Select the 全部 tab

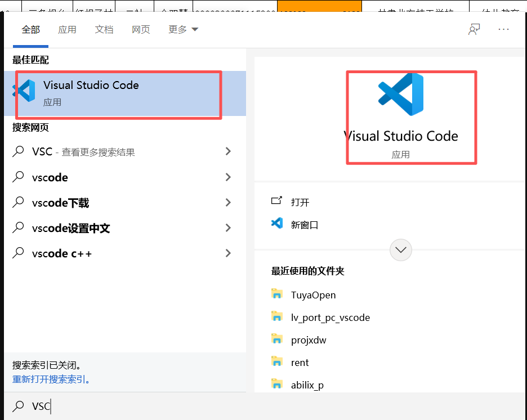pyautogui.click(x=30, y=30)
